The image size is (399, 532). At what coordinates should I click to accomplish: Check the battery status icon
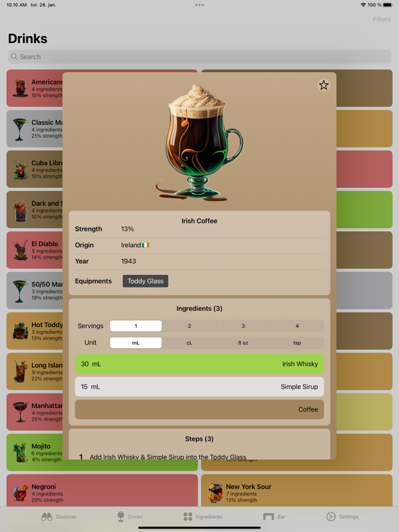[388, 5]
